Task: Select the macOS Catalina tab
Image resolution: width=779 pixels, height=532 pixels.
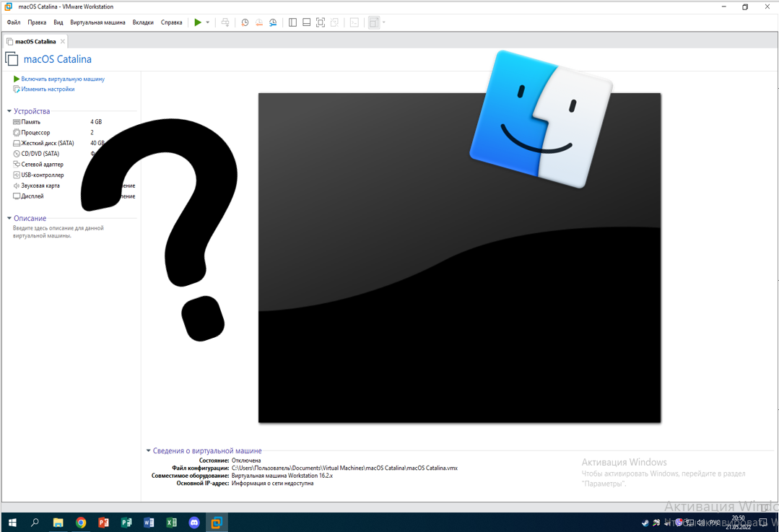Action: tap(35, 41)
